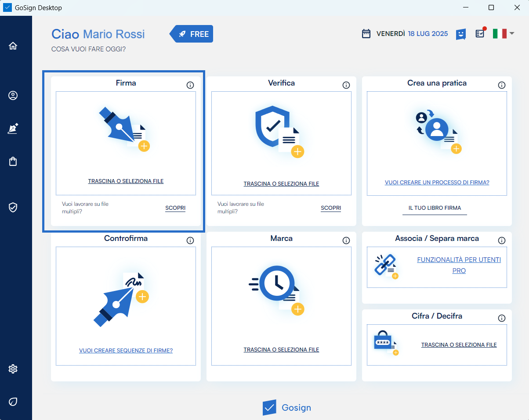Show info for Cifra / Decifra card
This screenshot has width=529, height=420.
click(502, 318)
